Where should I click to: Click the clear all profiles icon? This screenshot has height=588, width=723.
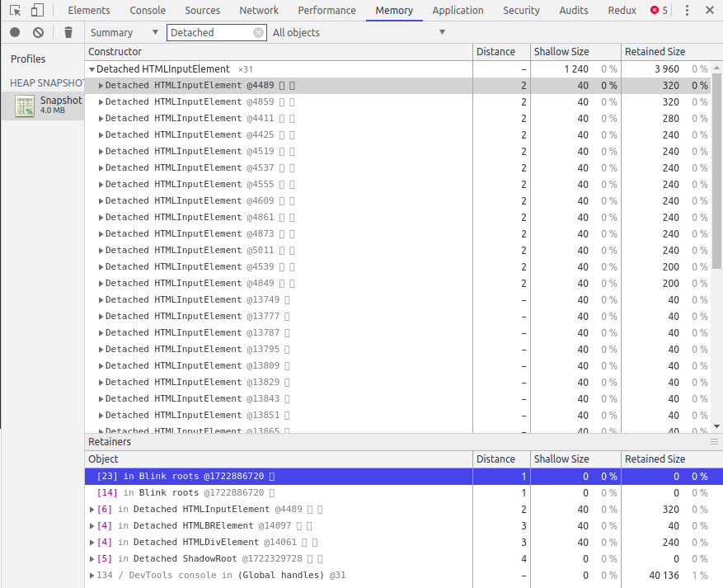click(x=38, y=32)
